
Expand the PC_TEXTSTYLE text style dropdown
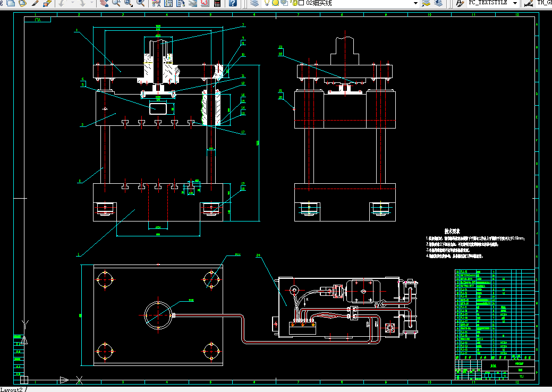tap(515, 3)
